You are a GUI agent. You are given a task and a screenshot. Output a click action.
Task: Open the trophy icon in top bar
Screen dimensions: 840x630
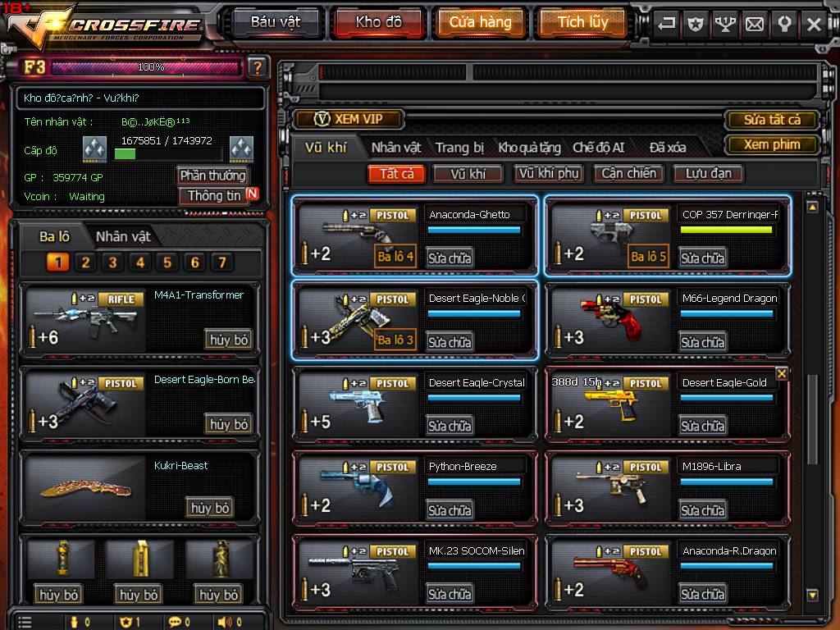[725, 24]
